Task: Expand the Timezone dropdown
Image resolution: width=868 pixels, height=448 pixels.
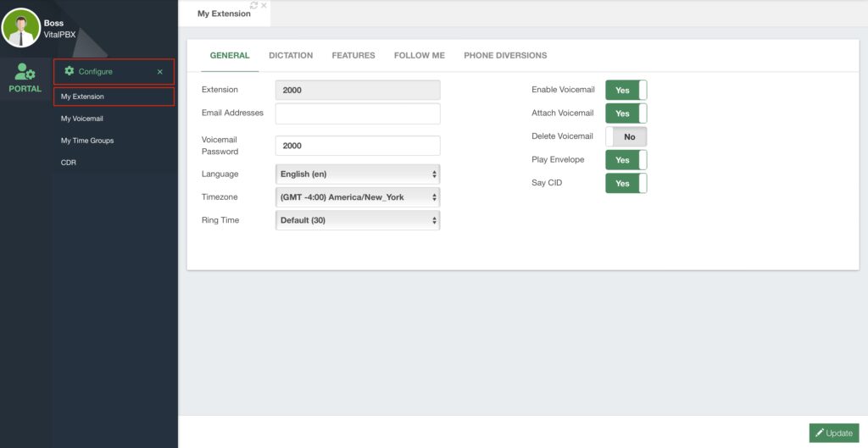Action: click(x=358, y=197)
